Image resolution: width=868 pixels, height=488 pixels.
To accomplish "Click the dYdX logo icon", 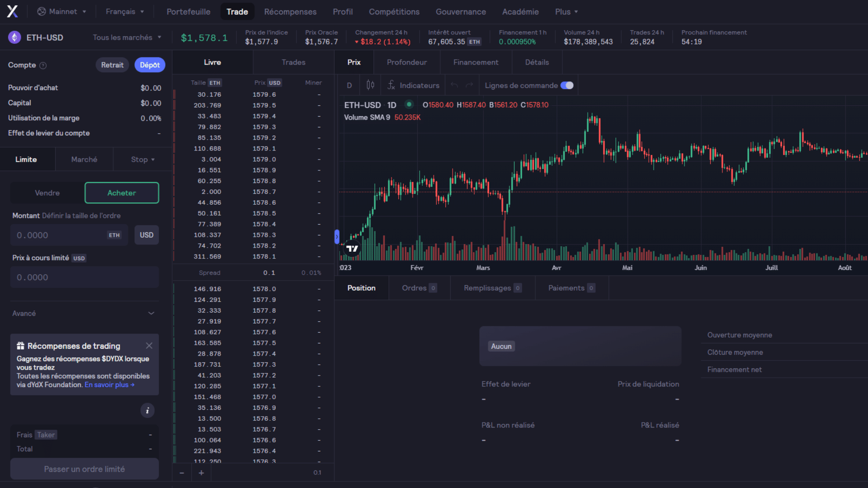I will (x=12, y=11).
